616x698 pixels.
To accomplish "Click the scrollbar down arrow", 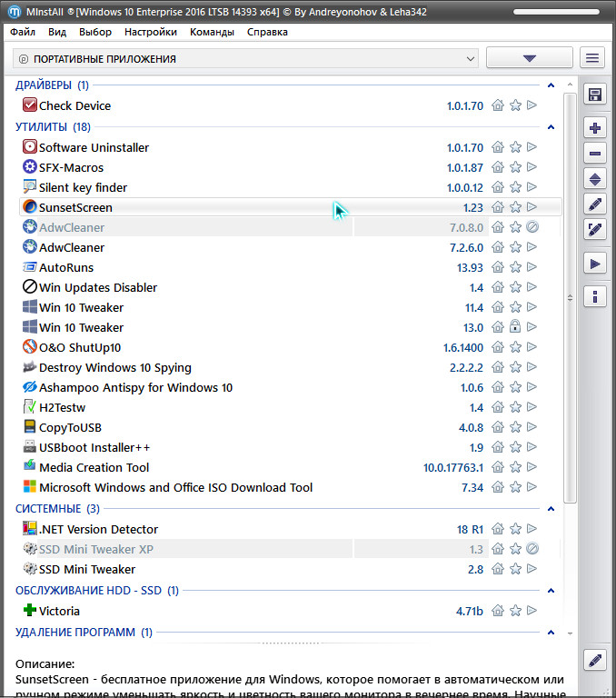I will tap(571, 633).
